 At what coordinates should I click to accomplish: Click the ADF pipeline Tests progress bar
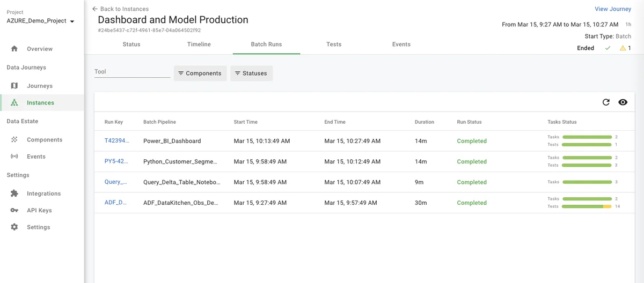click(x=587, y=206)
